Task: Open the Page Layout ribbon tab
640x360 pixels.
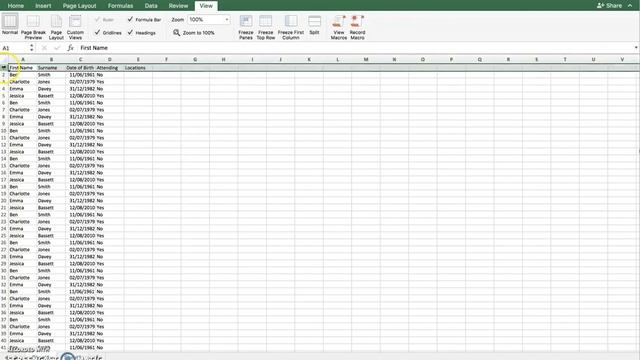Action: [x=79, y=6]
